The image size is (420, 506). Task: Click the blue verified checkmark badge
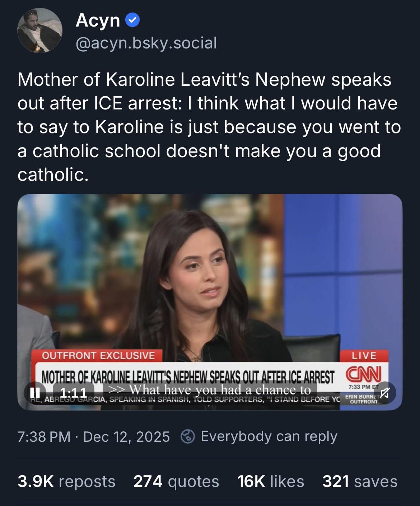pos(132,21)
